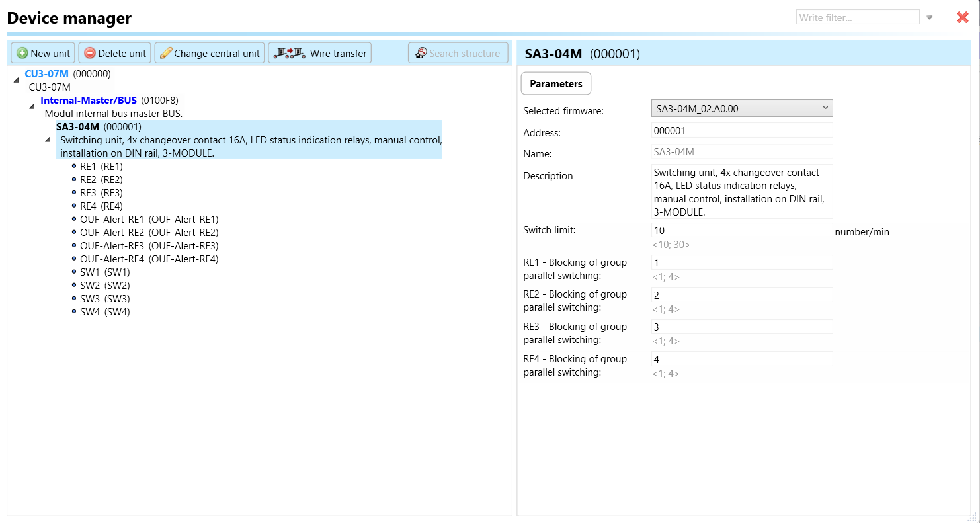Screen dimensions: 980x523
Task: Collapse the SA3-04M tree node
Action: (48, 140)
